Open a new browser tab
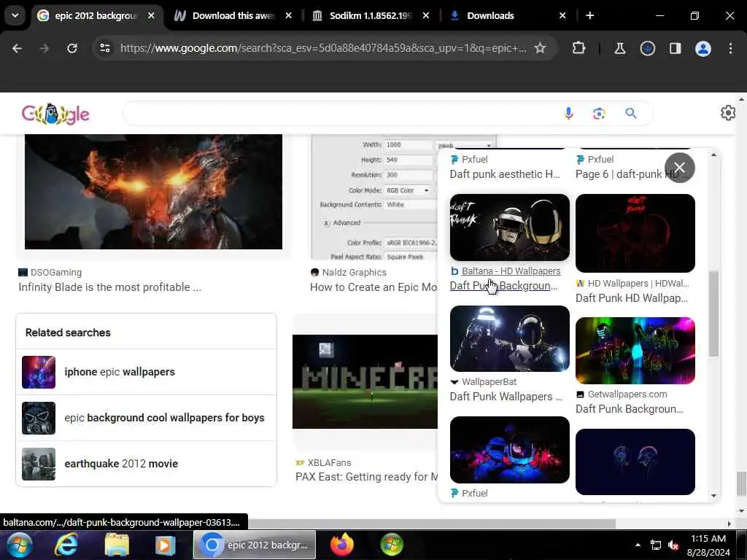 (589, 16)
